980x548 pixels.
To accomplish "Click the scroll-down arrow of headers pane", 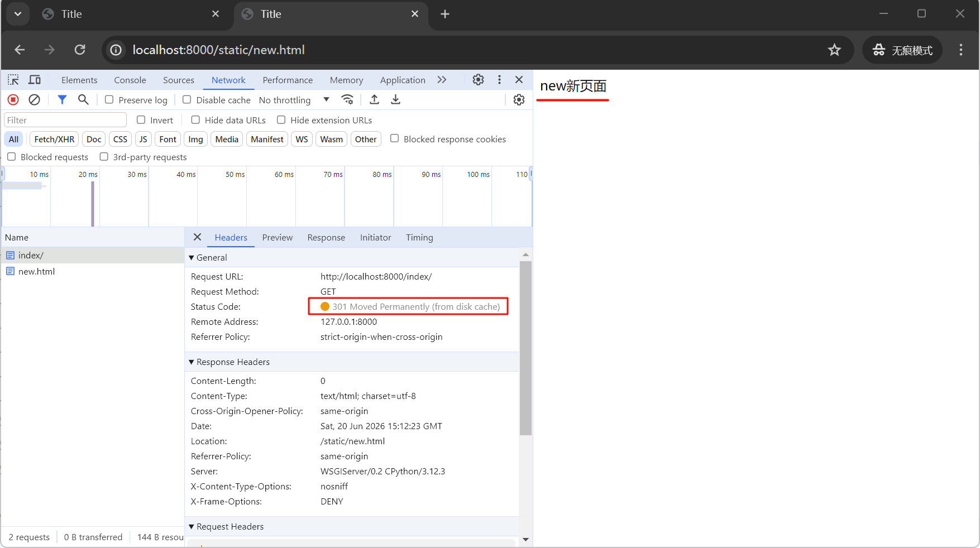I will (x=525, y=540).
